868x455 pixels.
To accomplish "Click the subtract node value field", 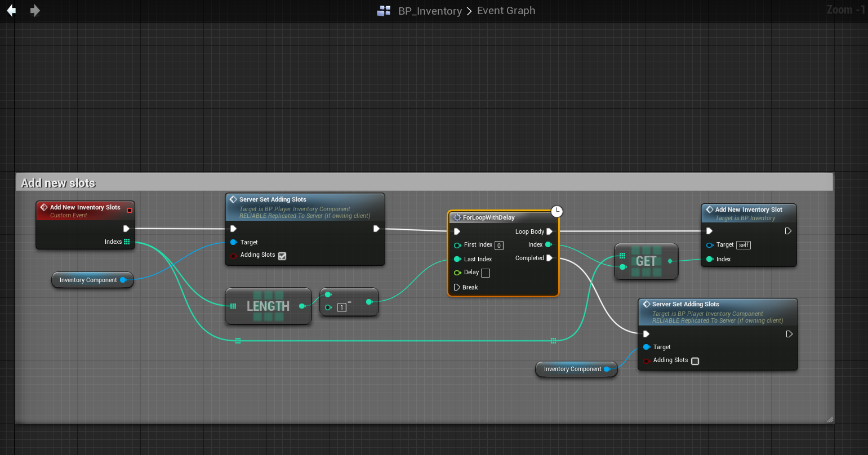I will (341, 307).
